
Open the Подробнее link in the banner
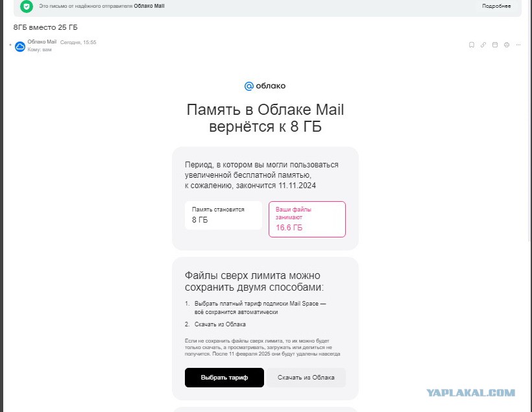(x=496, y=6)
